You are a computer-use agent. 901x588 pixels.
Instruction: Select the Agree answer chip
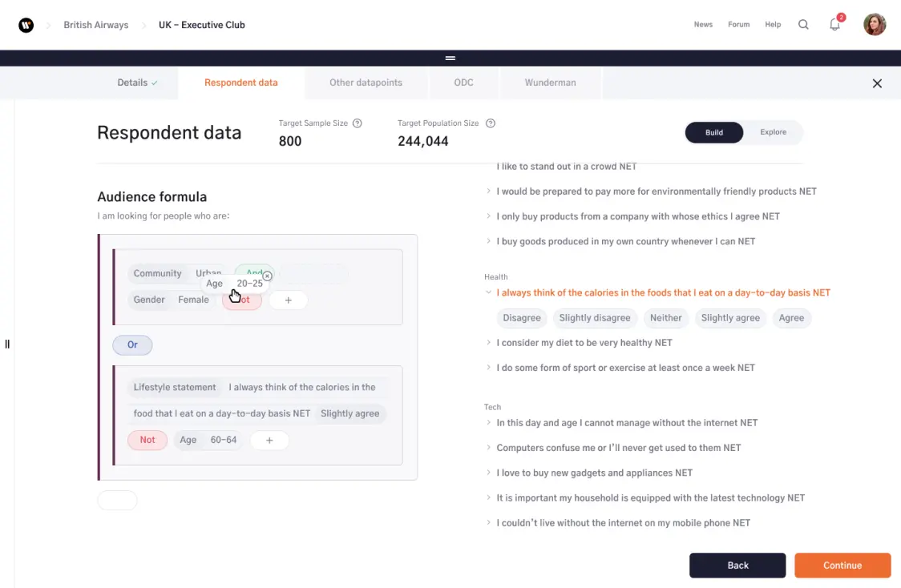coord(791,318)
